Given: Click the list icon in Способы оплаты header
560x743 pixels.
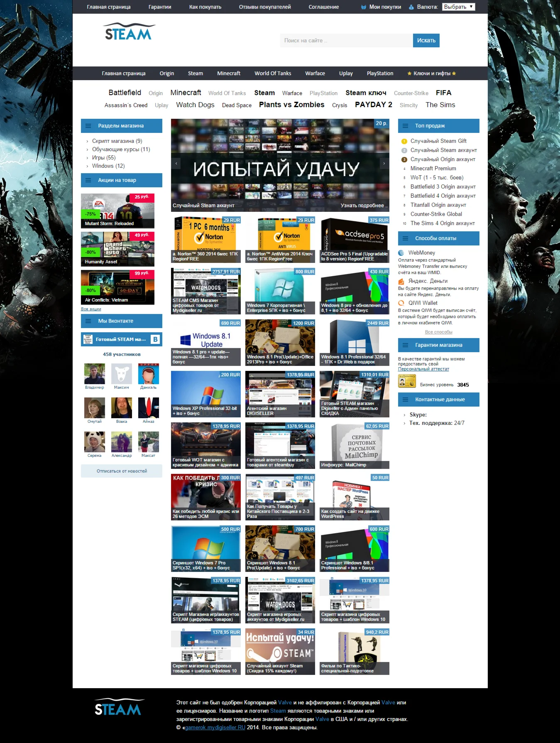Looking at the screenshot, I should coord(405,238).
